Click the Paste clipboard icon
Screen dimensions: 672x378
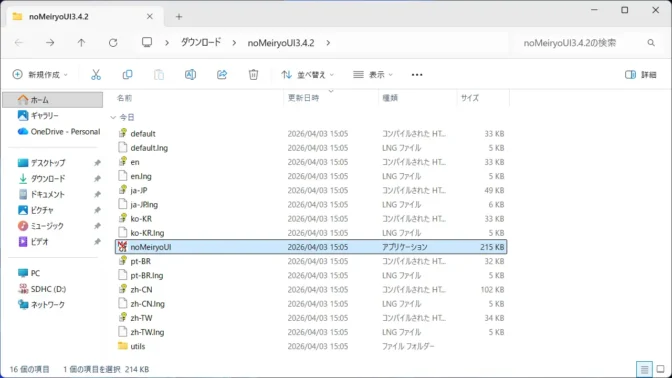point(159,75)
